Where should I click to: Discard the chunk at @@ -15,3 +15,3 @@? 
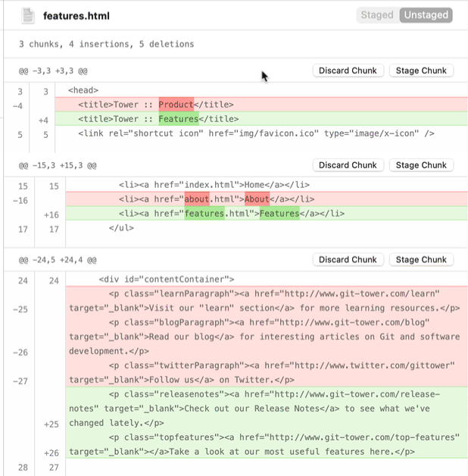tap(348, 165)
